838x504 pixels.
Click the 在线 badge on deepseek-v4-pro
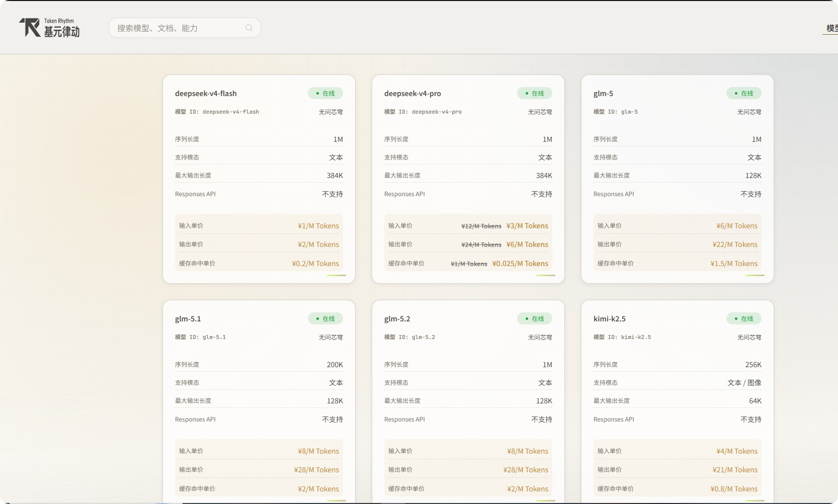[x=535, y=93]
